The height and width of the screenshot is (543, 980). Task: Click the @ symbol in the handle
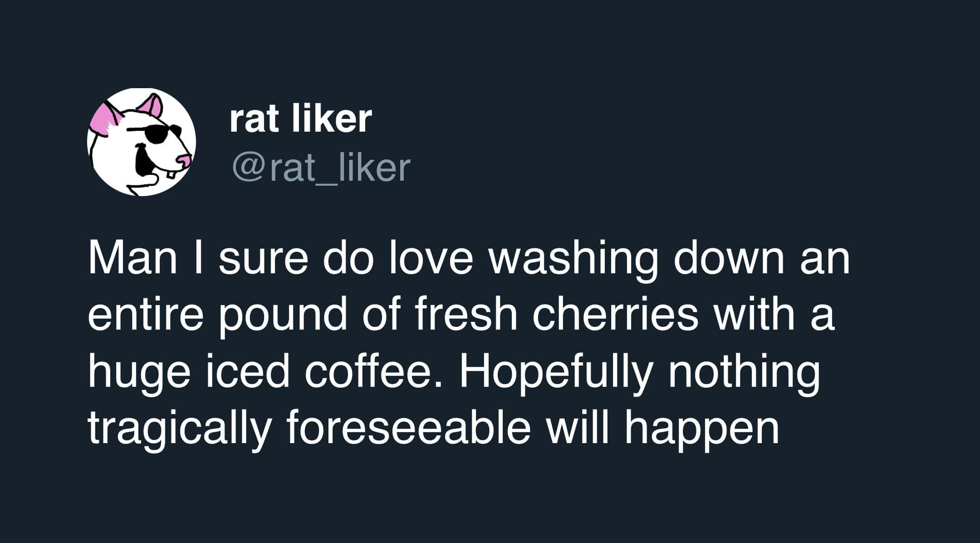tap(249, 168)
